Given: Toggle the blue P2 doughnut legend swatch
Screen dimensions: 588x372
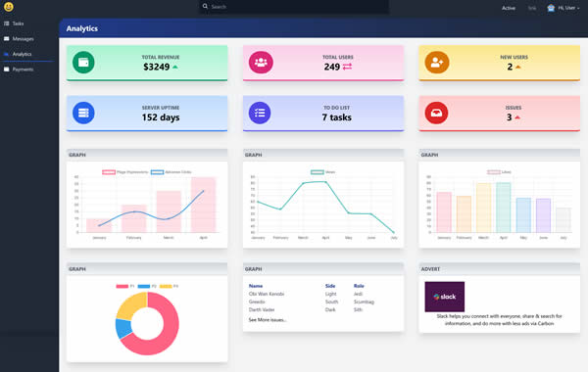Looking at the screenshot, I should 144,286.
